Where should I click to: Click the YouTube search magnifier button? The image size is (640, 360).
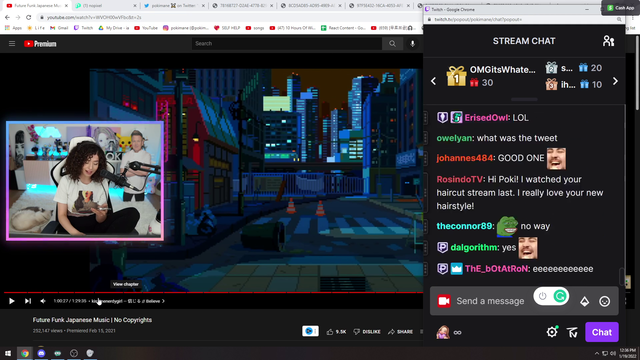click(392, 44)
